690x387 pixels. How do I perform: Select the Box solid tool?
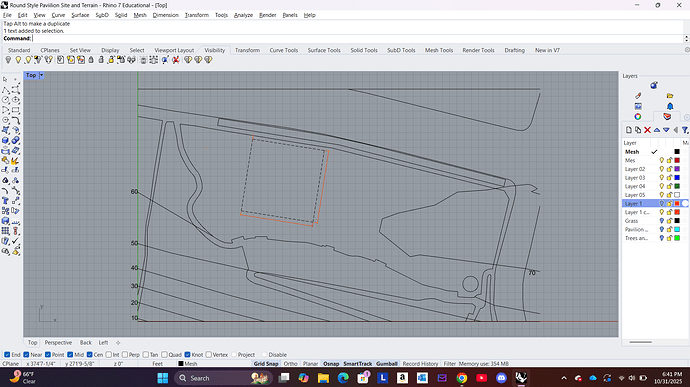tap(6, 140)
